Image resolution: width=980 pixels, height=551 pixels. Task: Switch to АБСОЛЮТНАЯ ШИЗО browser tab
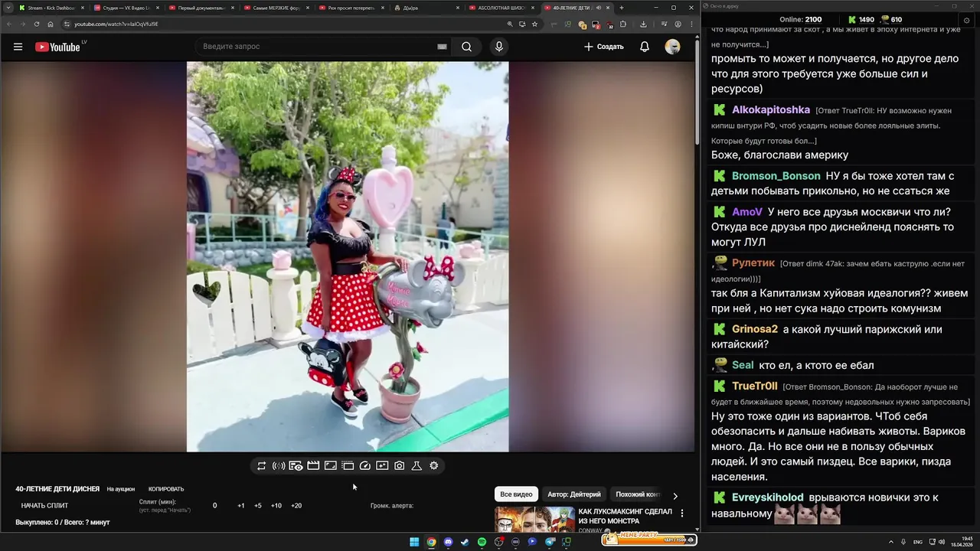click(x=500, y=8)
